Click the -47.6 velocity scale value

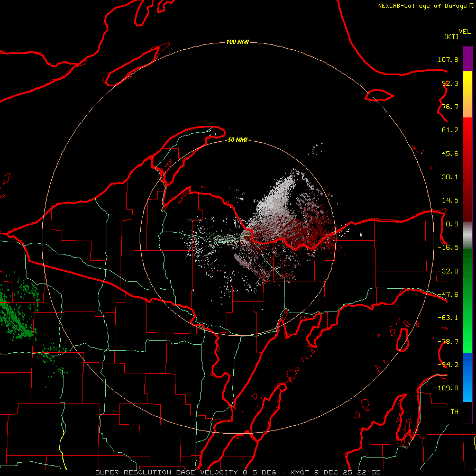pyautogui.click(x=448, y=295)
